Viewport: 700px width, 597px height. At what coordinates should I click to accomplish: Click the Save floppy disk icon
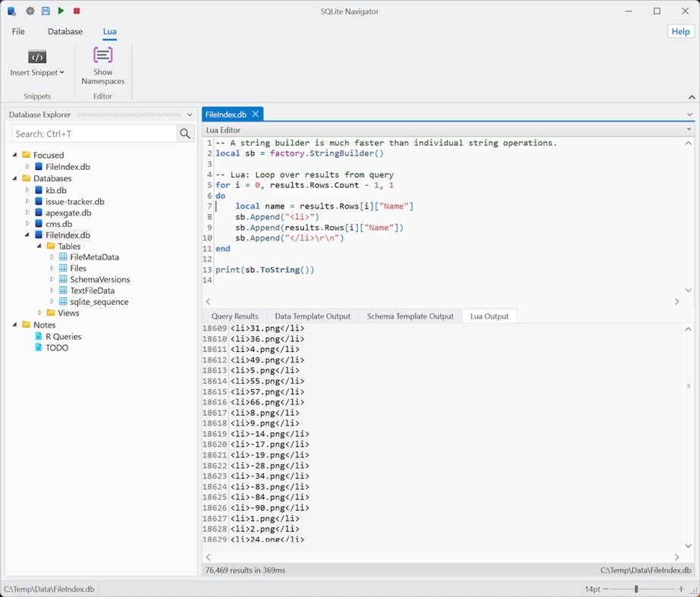46,11
